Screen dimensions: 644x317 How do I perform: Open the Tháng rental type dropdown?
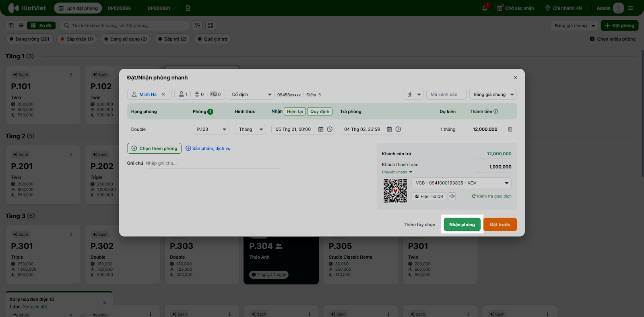coord(250,129)
